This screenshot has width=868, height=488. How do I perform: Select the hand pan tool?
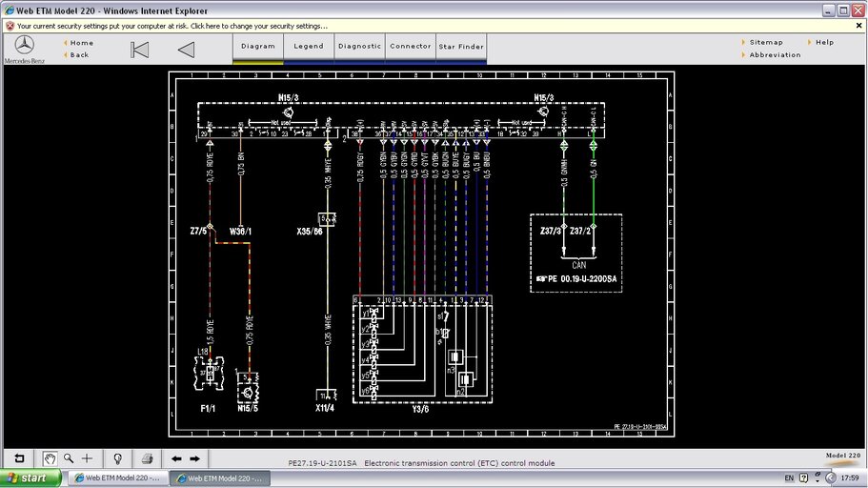50,458
